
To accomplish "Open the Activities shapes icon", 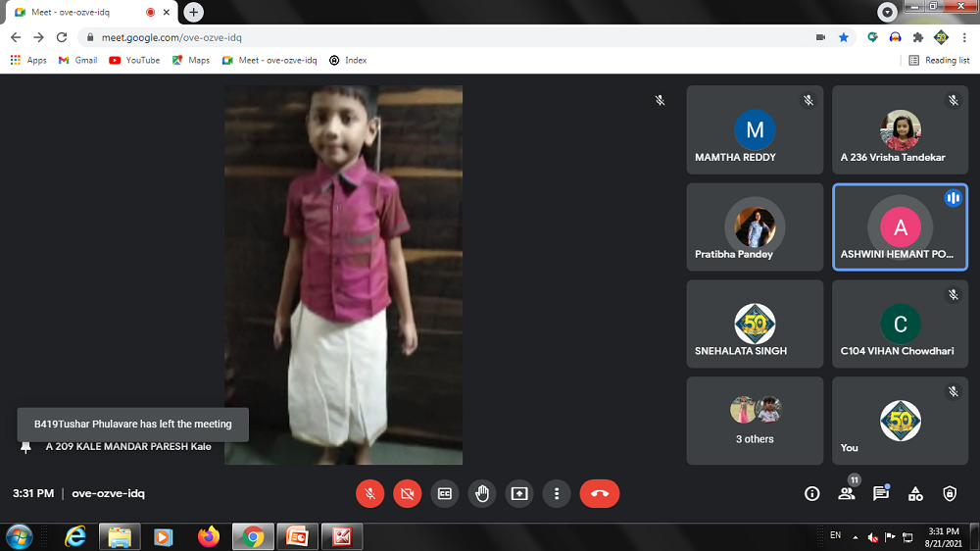I will (915, 493).
